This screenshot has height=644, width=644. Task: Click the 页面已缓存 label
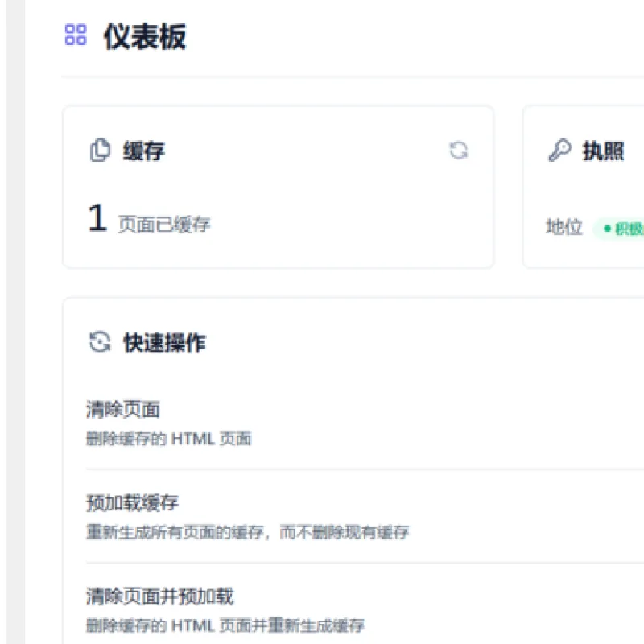tap(164, 225)
